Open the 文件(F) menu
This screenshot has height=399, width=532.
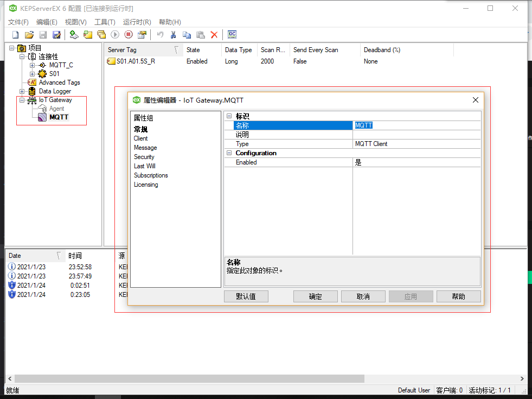pos(18,22)
